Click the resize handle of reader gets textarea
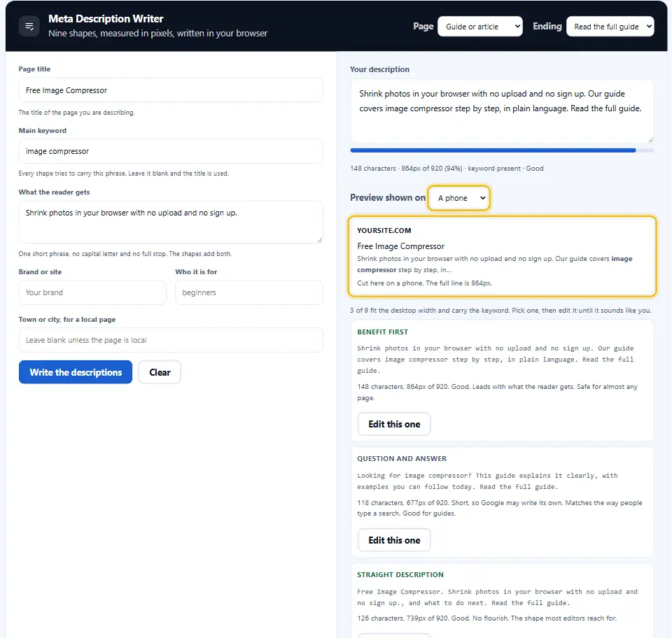This screenshot has width=672, height=638. (x=320, y=240)
